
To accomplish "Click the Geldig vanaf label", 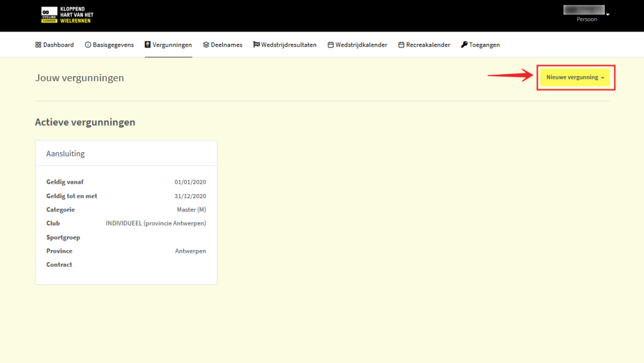I will point(65,182).
